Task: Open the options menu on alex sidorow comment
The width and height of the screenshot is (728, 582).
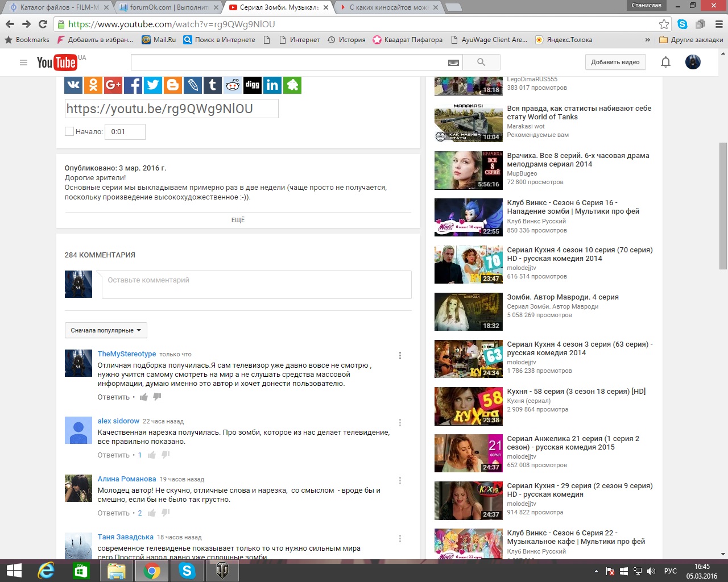Action: point(400,422)
